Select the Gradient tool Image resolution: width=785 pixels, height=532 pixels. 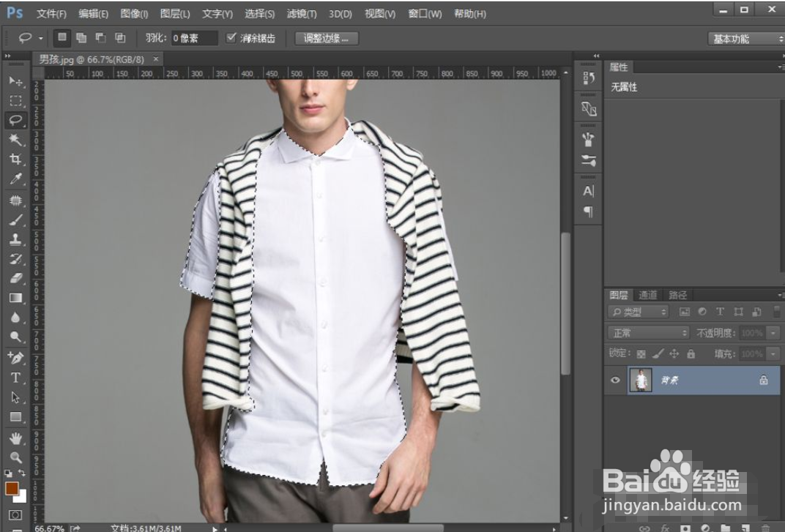15,298
